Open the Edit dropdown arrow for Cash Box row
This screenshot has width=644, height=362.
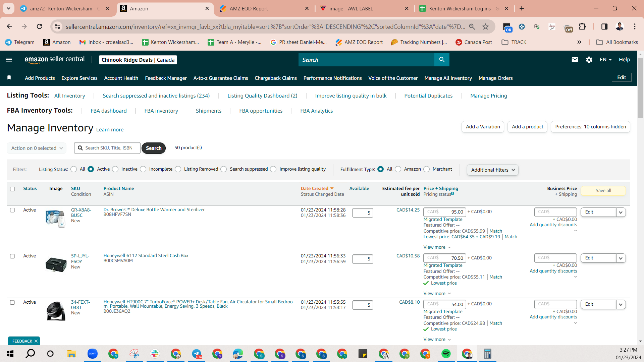[x=621, y=258]
